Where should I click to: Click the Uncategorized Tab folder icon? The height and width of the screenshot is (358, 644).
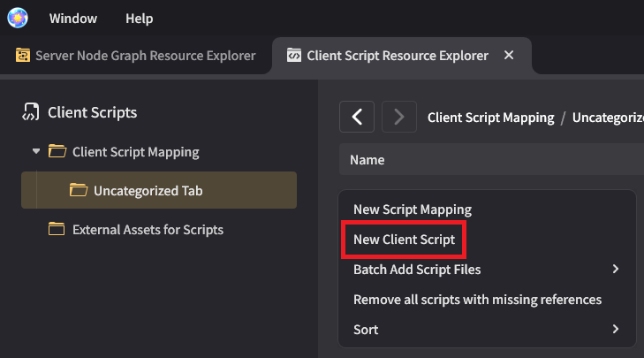pyautogui.click(x=79, y=190)
